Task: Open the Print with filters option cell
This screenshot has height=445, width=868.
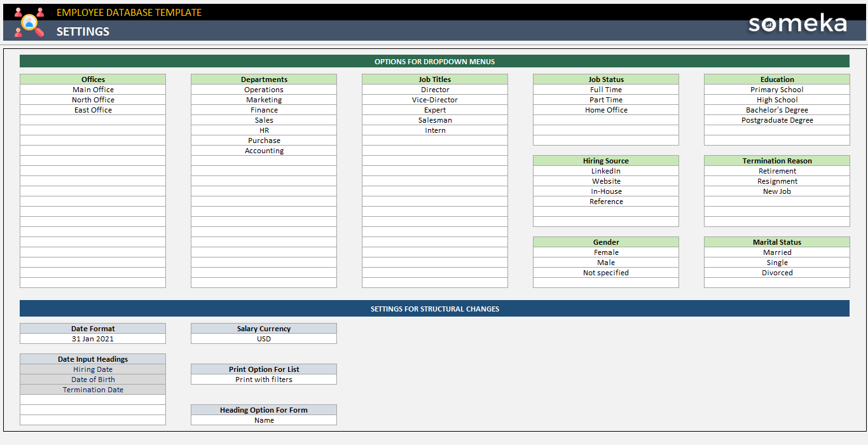Action: [263, 379]
